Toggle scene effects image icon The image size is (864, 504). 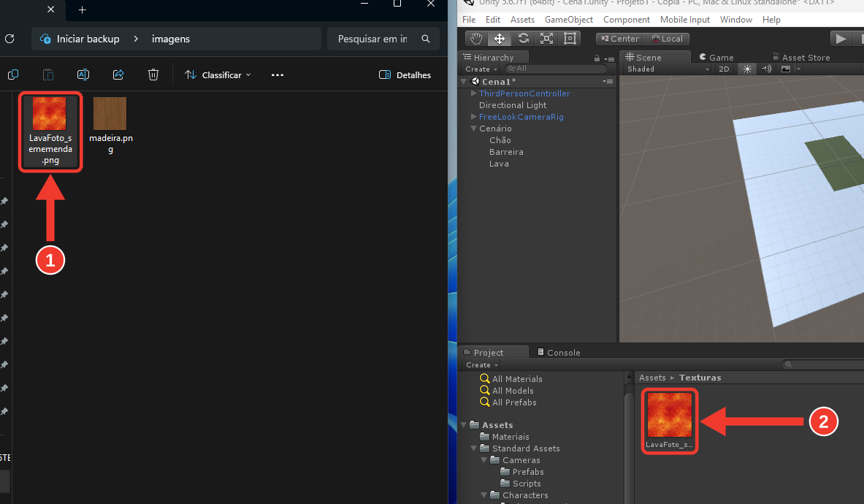pyautogui.click(x=786, y=69)
